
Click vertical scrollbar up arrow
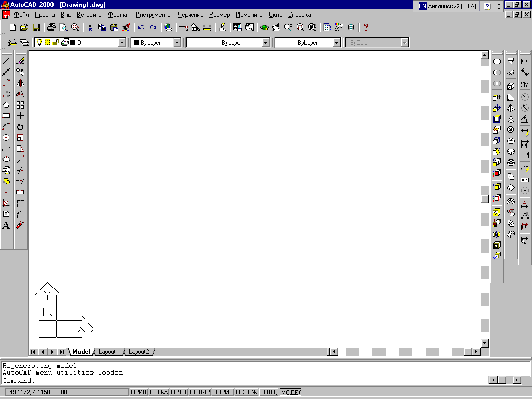(485, 55)
